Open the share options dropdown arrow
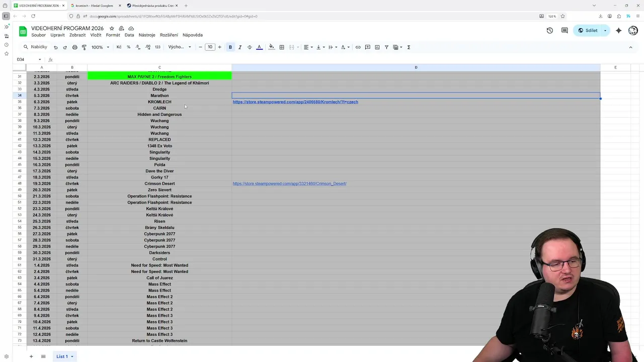Screen dimensions: 644x362 tap(605, 30)
